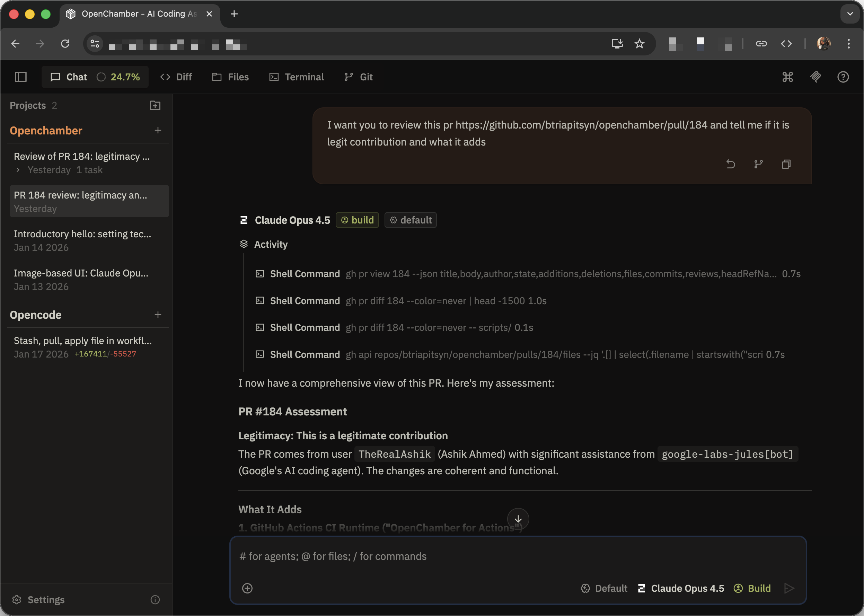Open the Default variant selector
This screenshot has width=864, height=616.
tap(604, 588)
